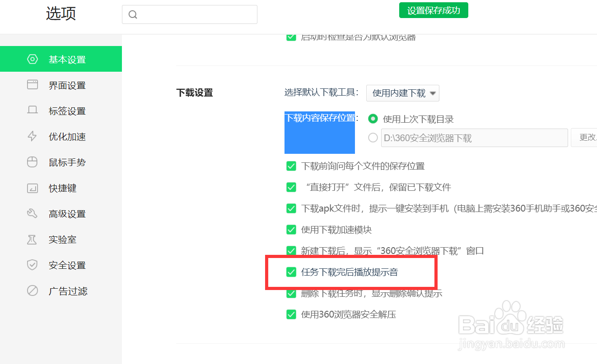
Task: Toggle 启动时检查是否为默认浏览器 checkbox
Action: (x=291, y=37)
